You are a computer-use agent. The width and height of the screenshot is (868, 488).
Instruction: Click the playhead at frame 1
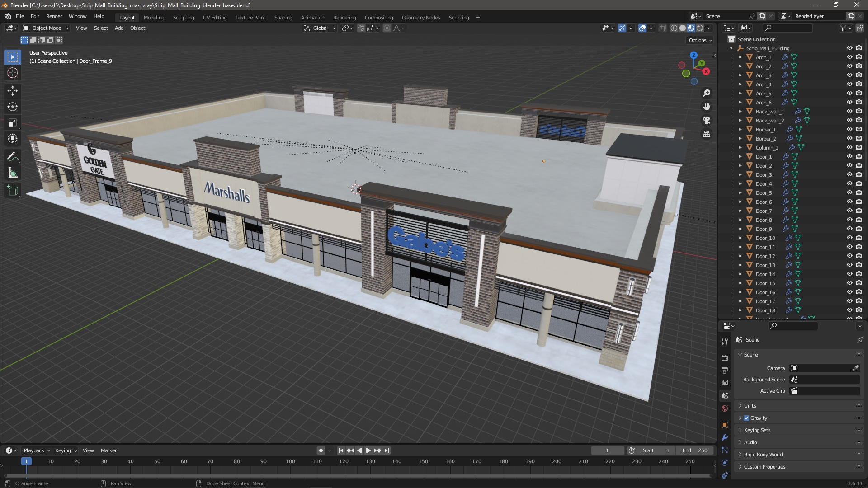tap(26, 461)
